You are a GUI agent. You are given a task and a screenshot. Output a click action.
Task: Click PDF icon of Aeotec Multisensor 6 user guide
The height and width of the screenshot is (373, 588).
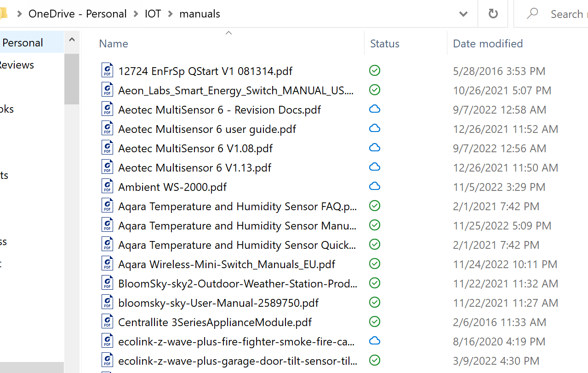point(107,128)
